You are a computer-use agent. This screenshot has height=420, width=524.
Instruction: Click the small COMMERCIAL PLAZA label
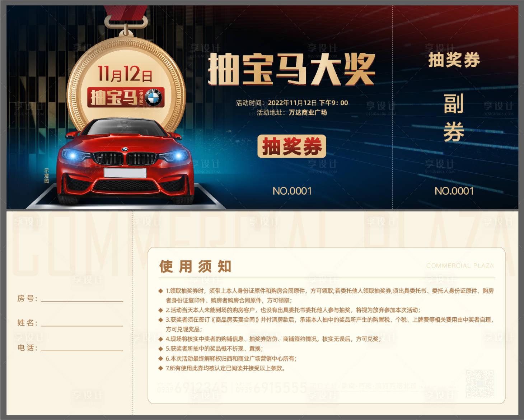click(460, 266)
